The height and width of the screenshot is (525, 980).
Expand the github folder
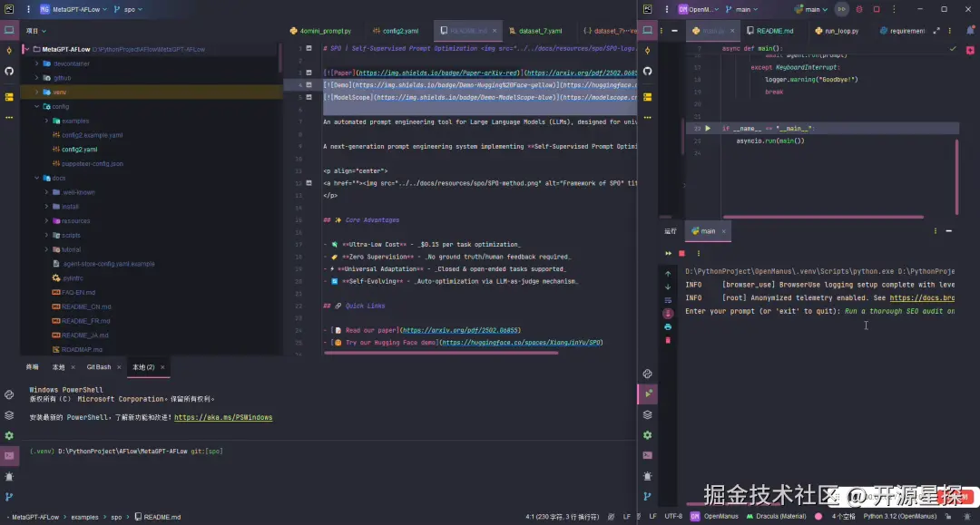coord(37,78)
